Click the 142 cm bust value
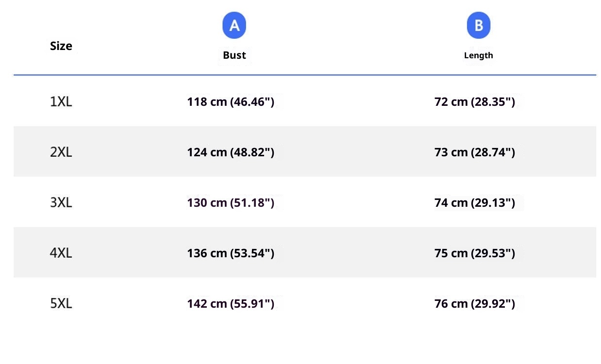Screen dimensions: 601x364 231,304
